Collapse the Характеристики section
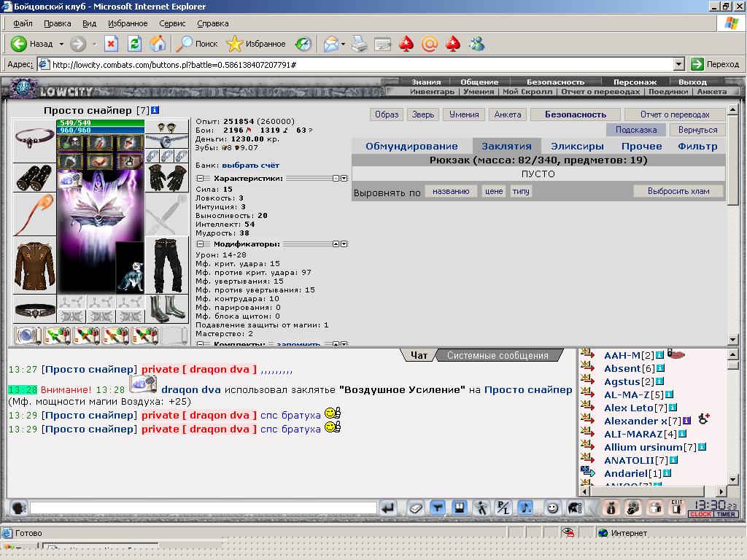This screenshot has width=747, height=560. (x=200, y=178)
